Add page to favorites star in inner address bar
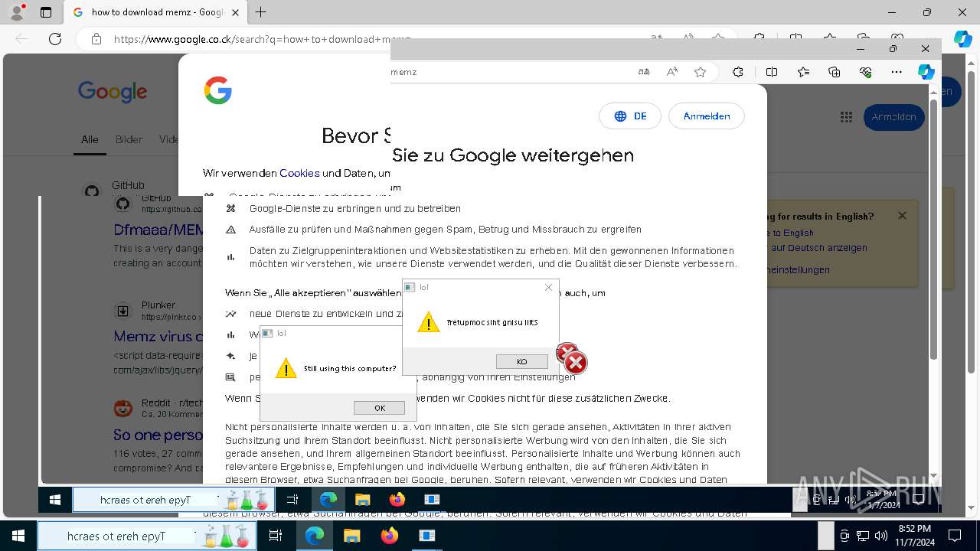Viewport: 980px width, 551px height. point(700,72)
